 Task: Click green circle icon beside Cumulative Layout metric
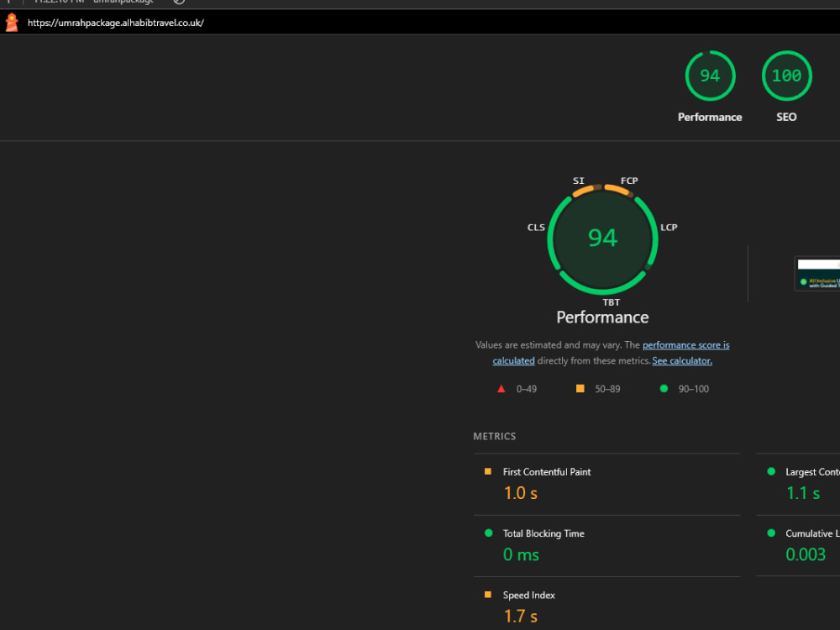click(771, 533)
